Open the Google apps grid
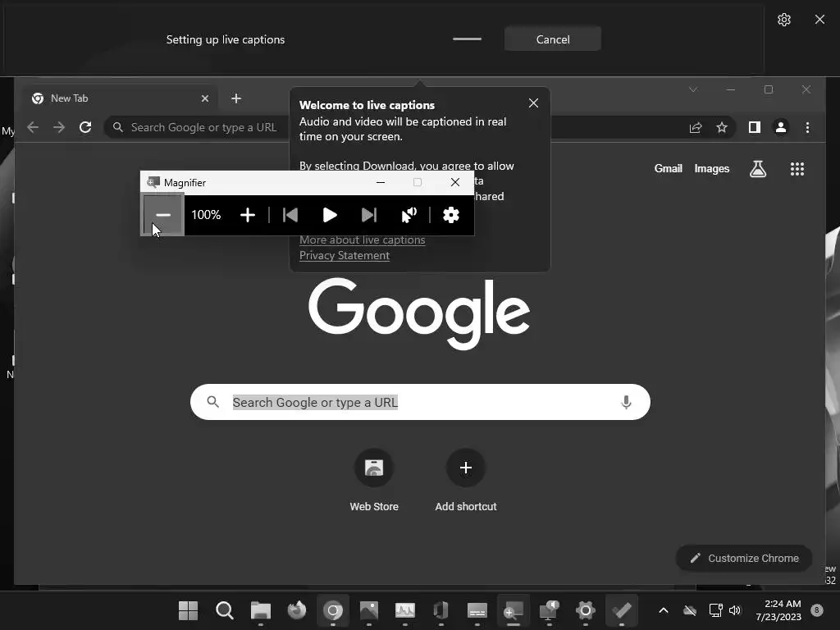 click(x=797, y=169)
